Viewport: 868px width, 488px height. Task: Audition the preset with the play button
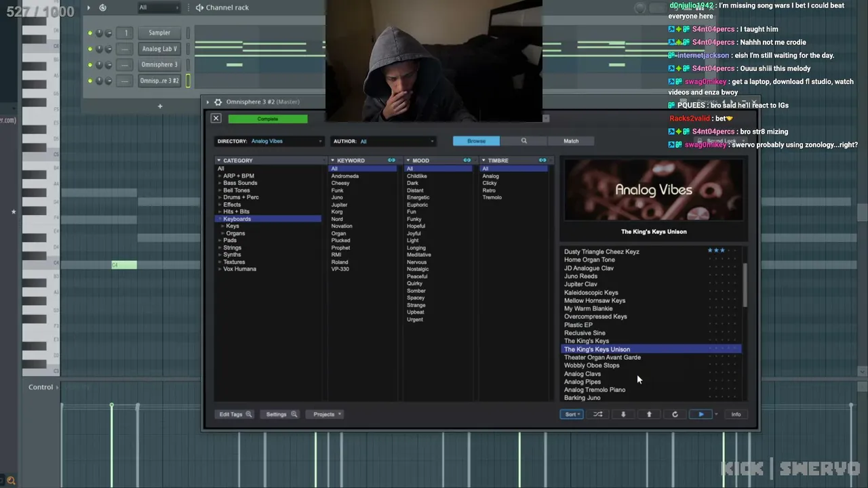tap(701, 414)
